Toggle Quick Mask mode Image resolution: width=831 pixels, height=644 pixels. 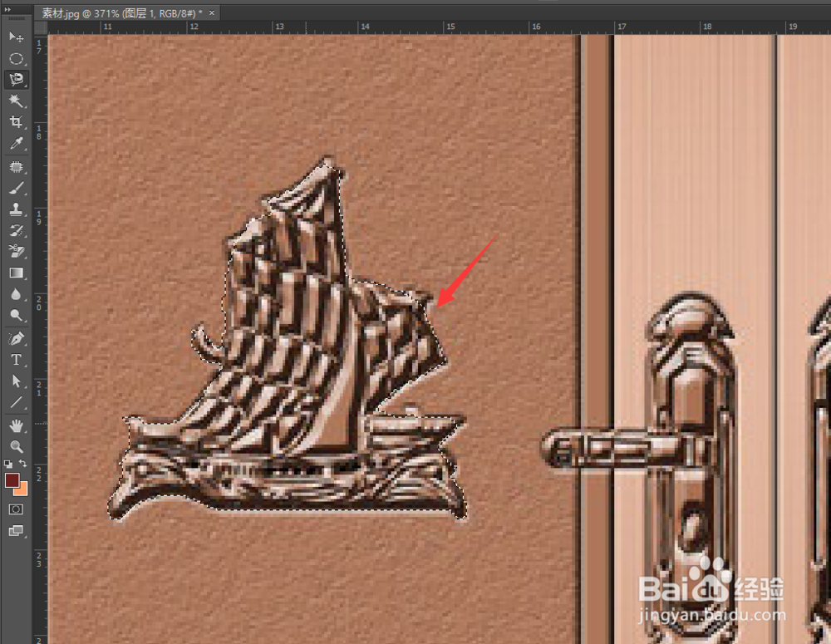coord(16,509)
